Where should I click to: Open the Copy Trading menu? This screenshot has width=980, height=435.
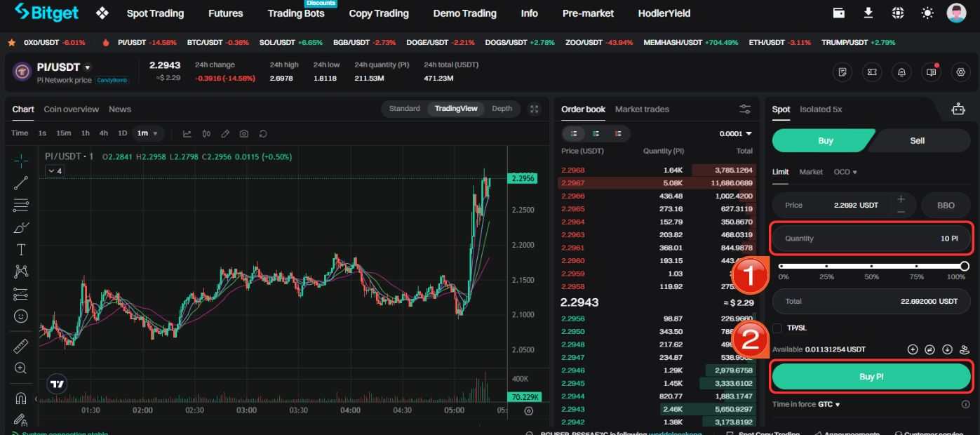point(379,13)
